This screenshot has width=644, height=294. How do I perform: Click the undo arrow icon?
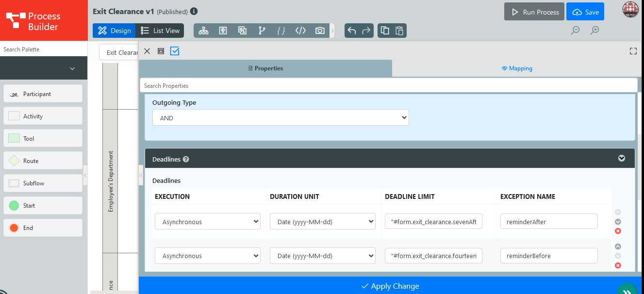[352, 31]
